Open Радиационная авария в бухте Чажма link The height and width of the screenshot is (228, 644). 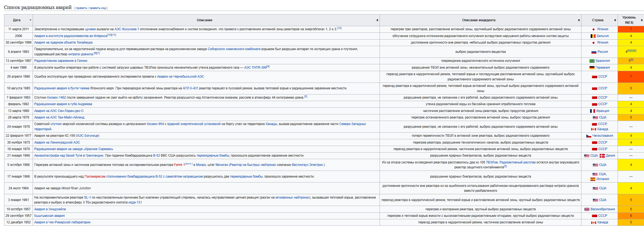tap(62, 88)
